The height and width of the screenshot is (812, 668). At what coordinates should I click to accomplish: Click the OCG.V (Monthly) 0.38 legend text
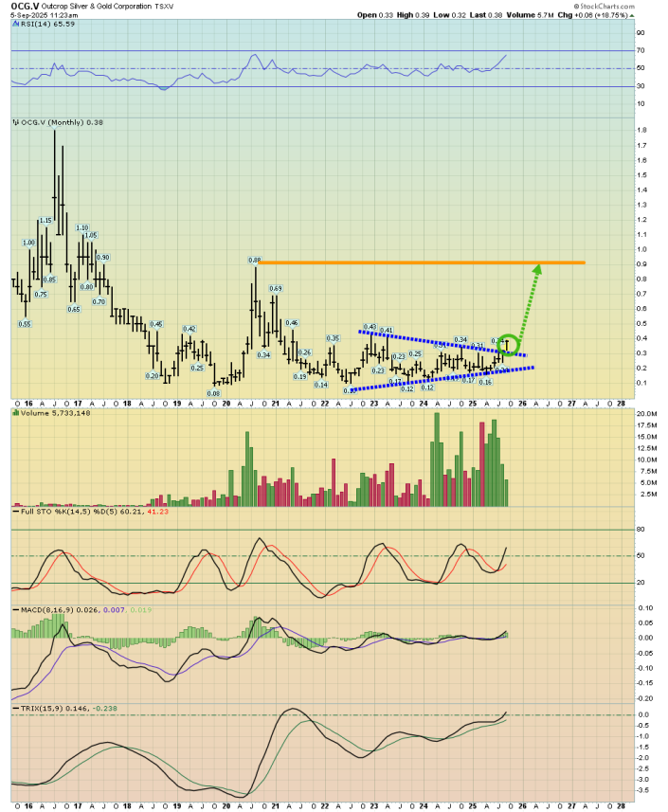click(63, 123)
